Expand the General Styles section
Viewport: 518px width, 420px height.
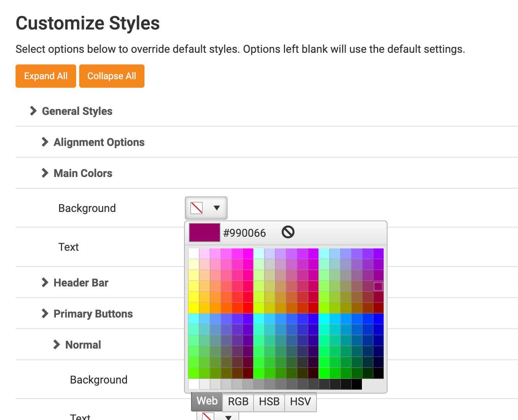[76, 111]
